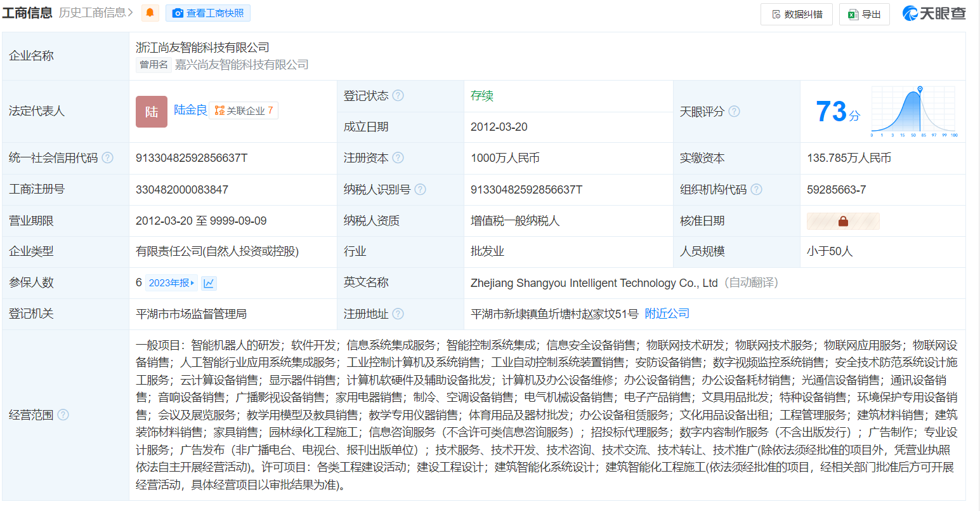980x511 pixels.
Task: Select registration number 330482000083847
Action: (x=182, y=189)
